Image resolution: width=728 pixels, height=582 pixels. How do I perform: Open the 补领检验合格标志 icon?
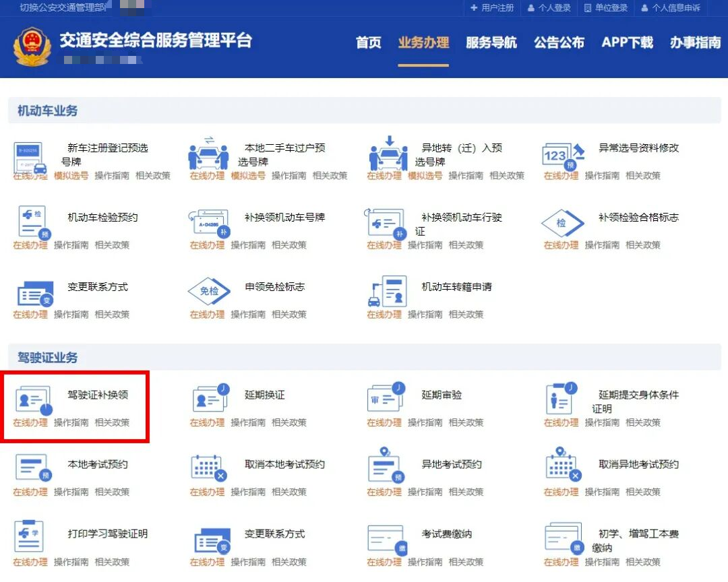562,223
